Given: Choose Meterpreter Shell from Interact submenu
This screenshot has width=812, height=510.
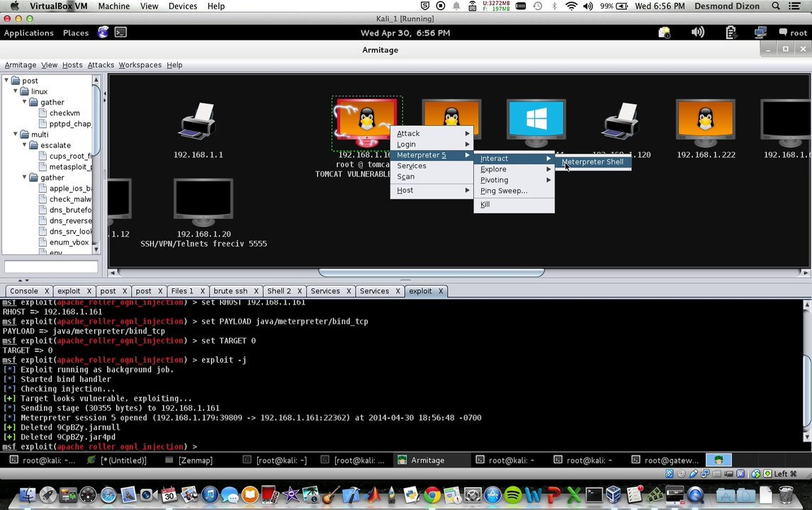Looking at the screenshot, I should [593, 162].
